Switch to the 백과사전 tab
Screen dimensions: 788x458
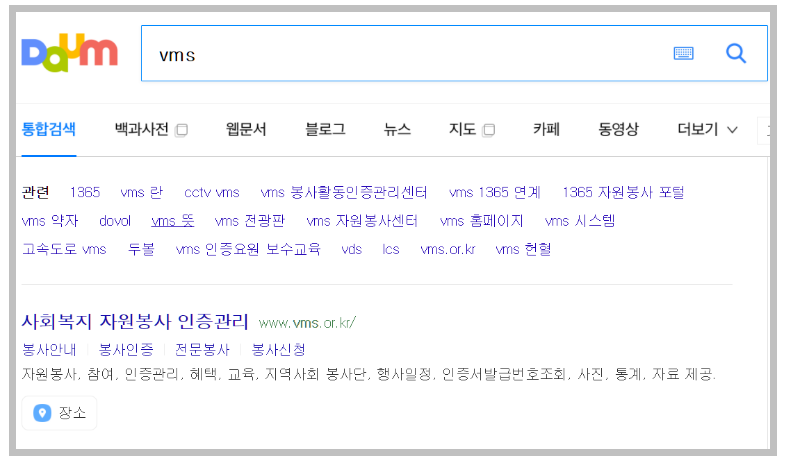(142, 130)
